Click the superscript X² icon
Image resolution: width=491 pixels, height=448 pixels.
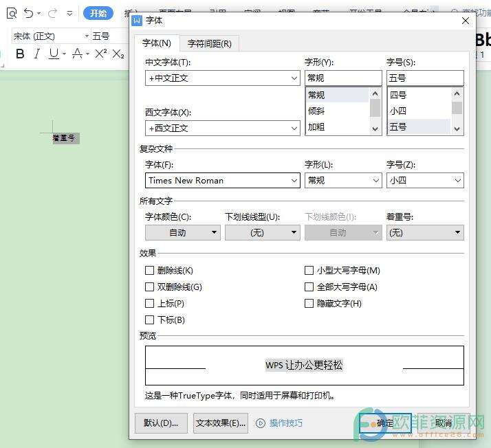coord(100,54)
